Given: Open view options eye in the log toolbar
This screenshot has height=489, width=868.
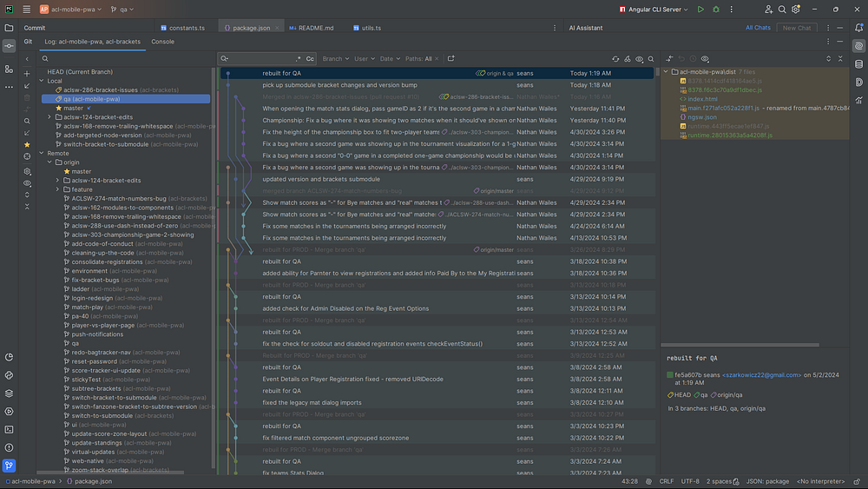Looking at the screenshot, I should click(640, 59).
